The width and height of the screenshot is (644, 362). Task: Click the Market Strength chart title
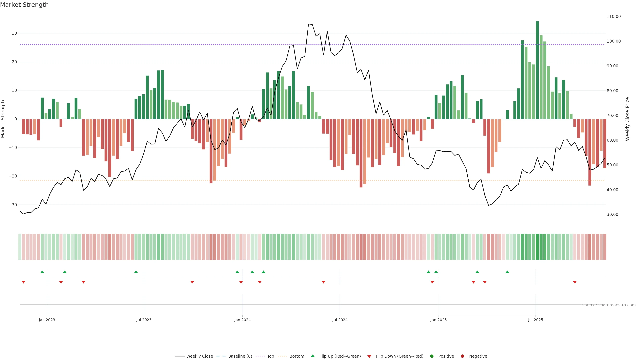[24, 5]
